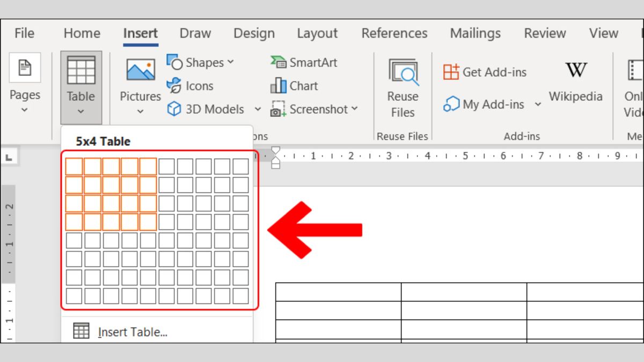Choose Insert Table... from the menu
This screenshot has width=644, height=362.
coord(132,332)
